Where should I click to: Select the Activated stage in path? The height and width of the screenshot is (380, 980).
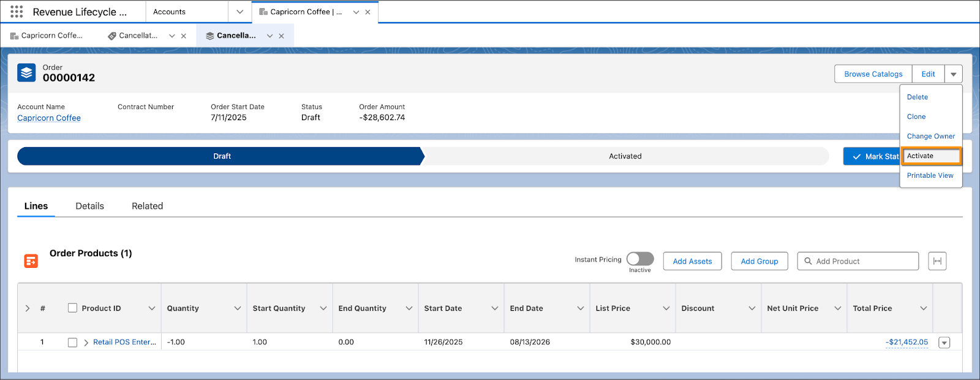625,156
